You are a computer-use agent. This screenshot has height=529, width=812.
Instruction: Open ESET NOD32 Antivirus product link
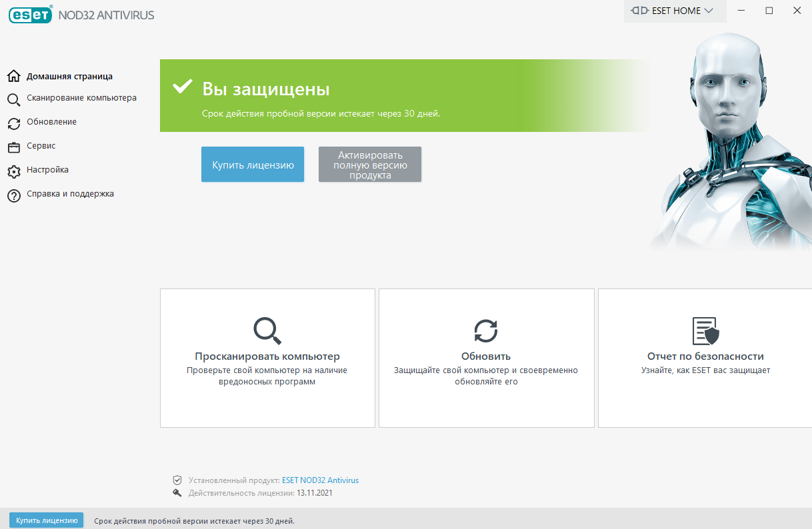click(x=320, y=480)
